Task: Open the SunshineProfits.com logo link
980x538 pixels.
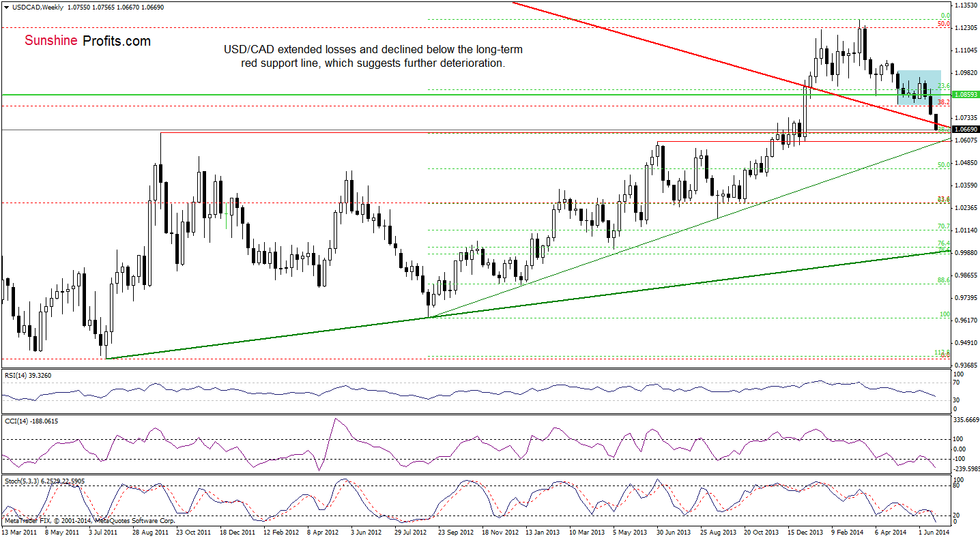Action: point(87,41)
